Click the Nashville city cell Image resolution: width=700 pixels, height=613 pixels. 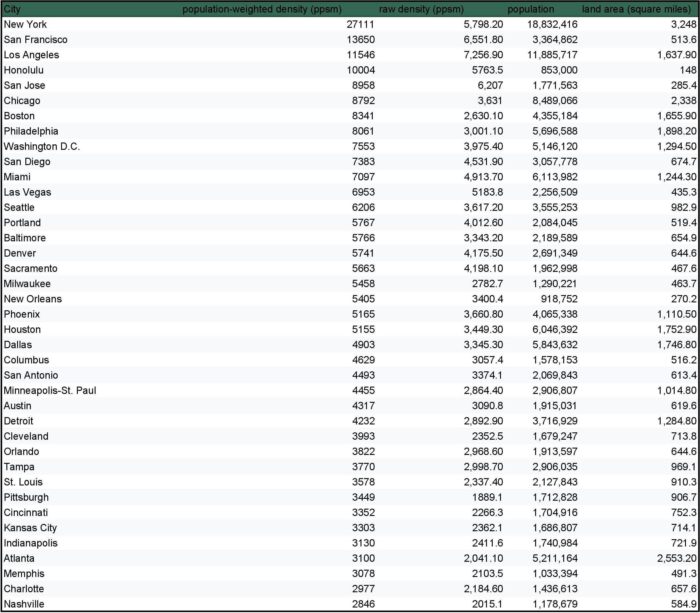(x=24, y=604)
